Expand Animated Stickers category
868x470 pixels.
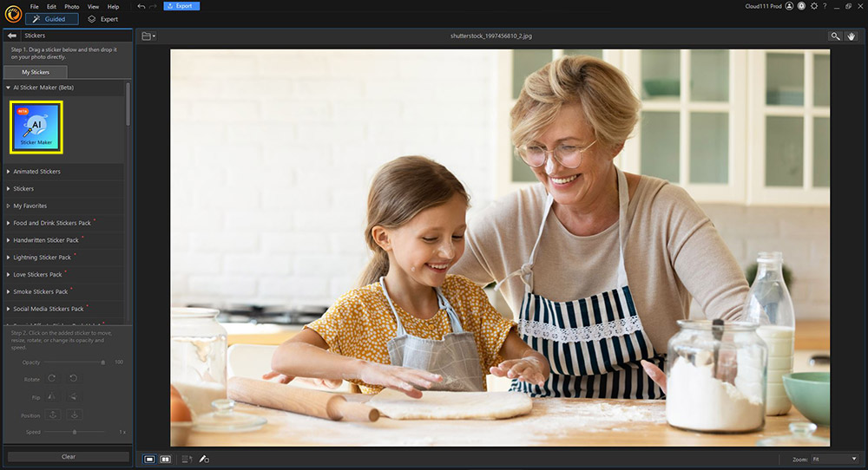(64, 172)
